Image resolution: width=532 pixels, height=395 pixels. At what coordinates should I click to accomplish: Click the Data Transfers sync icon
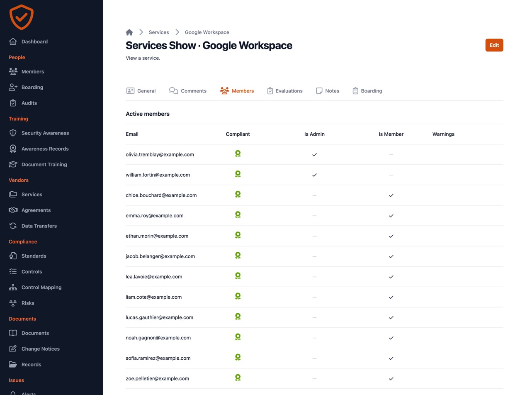coord(13,226)
